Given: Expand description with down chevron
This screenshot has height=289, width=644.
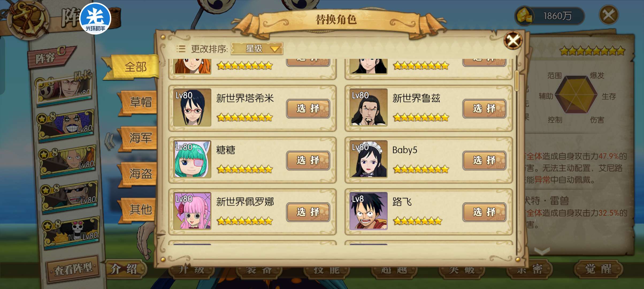Looking at the screenshot, I should pos(542,251).
